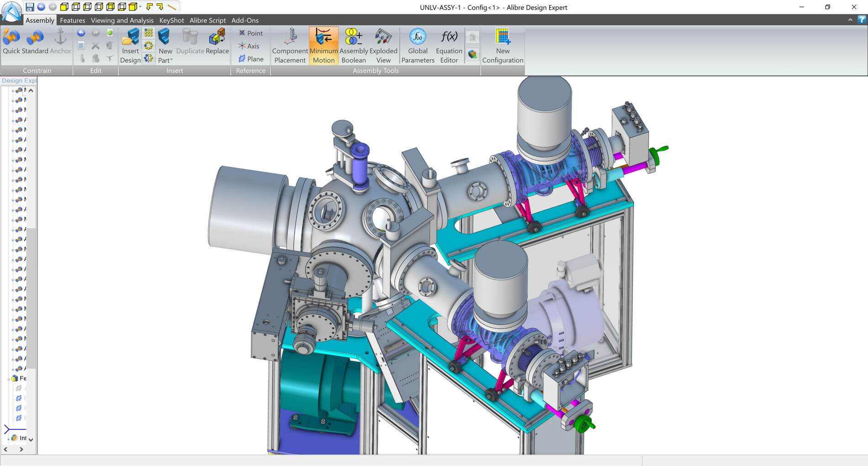Image resolution: width=868 pixels, height=466 pixels.
Task: Open the Assembly Boolean tool
Action: tap(354, 46)
